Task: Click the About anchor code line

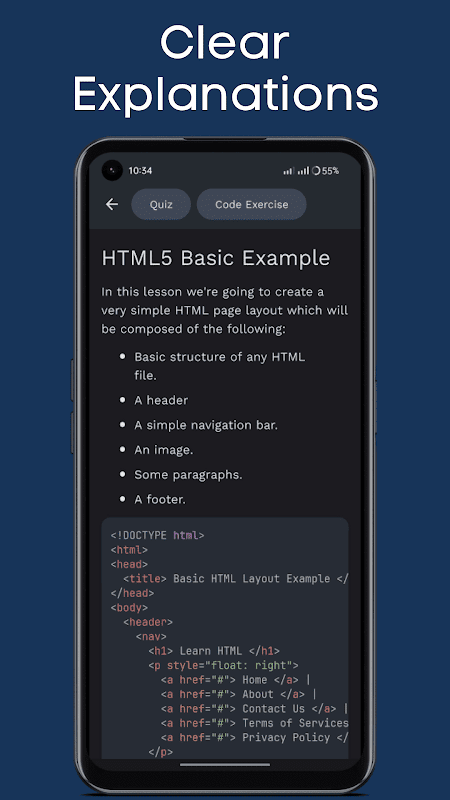Action: pos(239,694)
